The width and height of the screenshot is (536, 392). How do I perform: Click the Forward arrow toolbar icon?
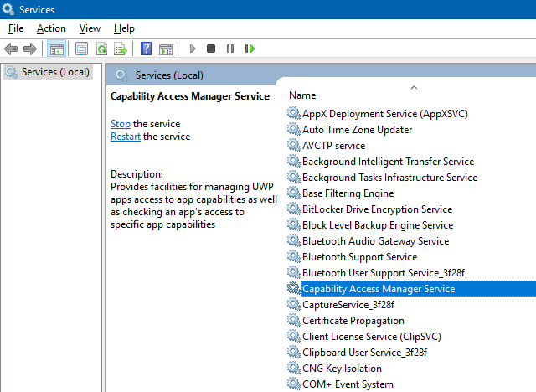[x=30, y=49]
